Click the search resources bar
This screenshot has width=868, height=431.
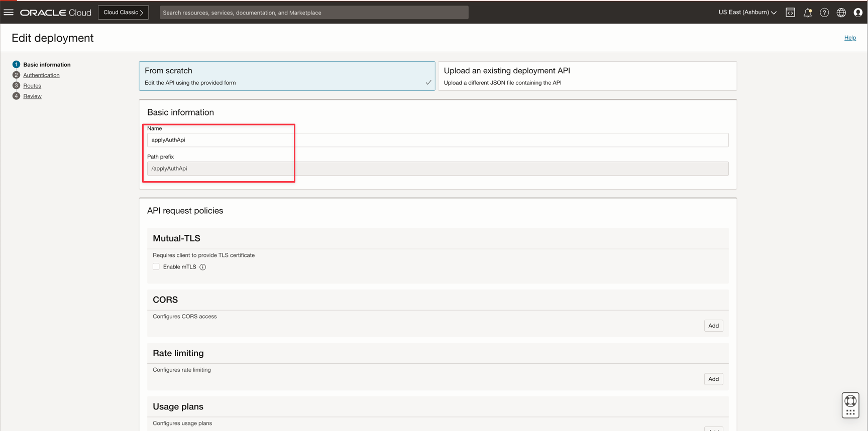pos(314,13)
